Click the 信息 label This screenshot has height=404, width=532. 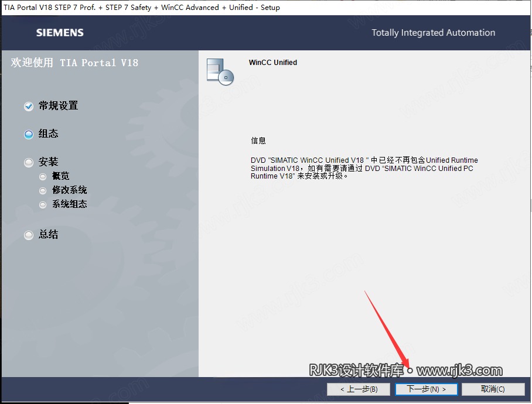point(258,141)
